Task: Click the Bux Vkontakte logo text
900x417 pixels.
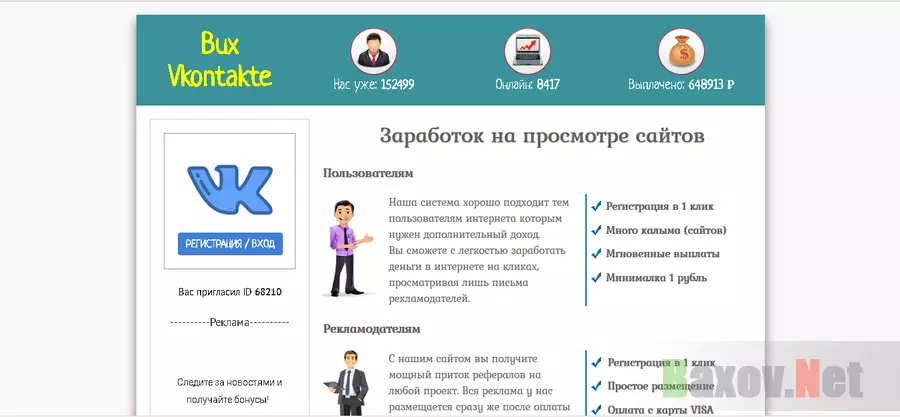Action: pyautogui.click(x=220, y=60)
